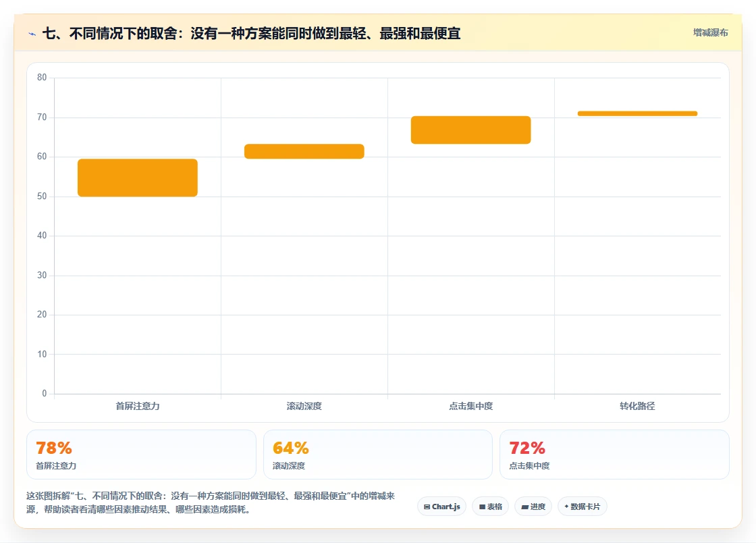The image size is (756, 543).
Task: Click the 滚动深度 x-axis label
Action: pyautogui.click(x=304, y=406)
